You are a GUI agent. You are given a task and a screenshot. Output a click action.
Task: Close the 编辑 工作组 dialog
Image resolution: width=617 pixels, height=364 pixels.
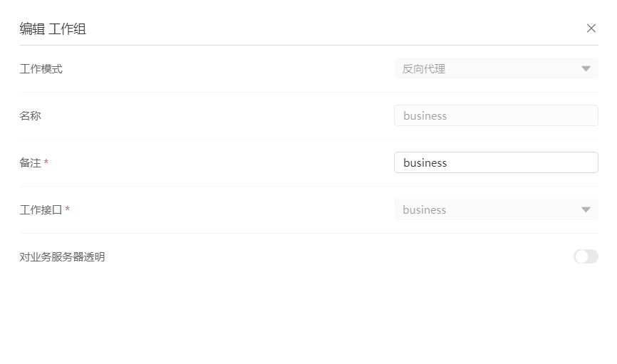pos(591,28)
